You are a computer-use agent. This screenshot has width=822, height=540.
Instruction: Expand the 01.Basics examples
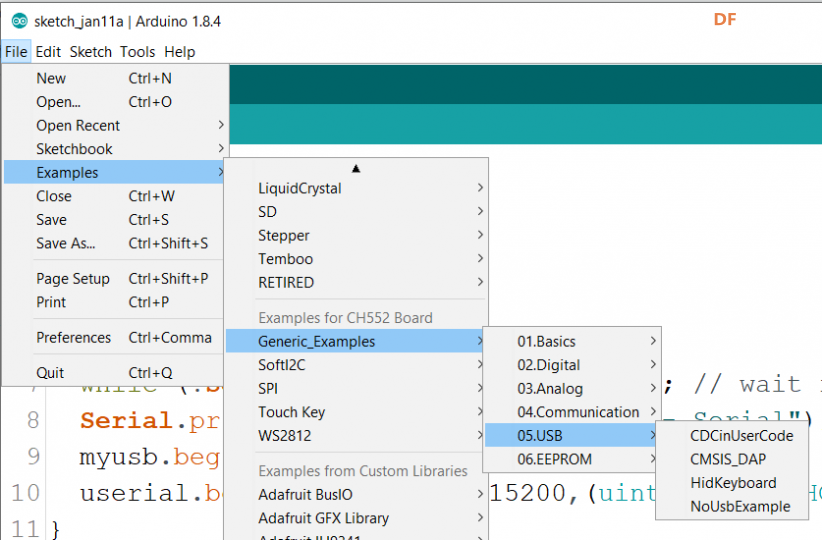click(x=572, y=341)
